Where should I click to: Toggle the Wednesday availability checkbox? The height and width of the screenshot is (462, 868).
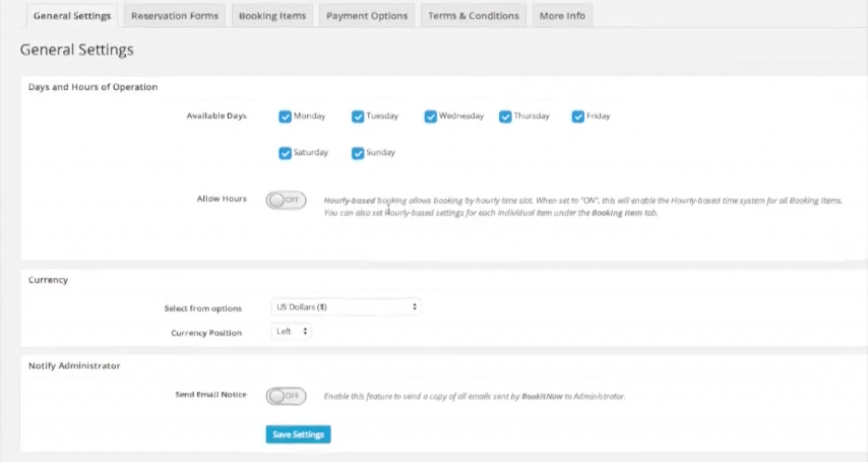click(430, 116)
